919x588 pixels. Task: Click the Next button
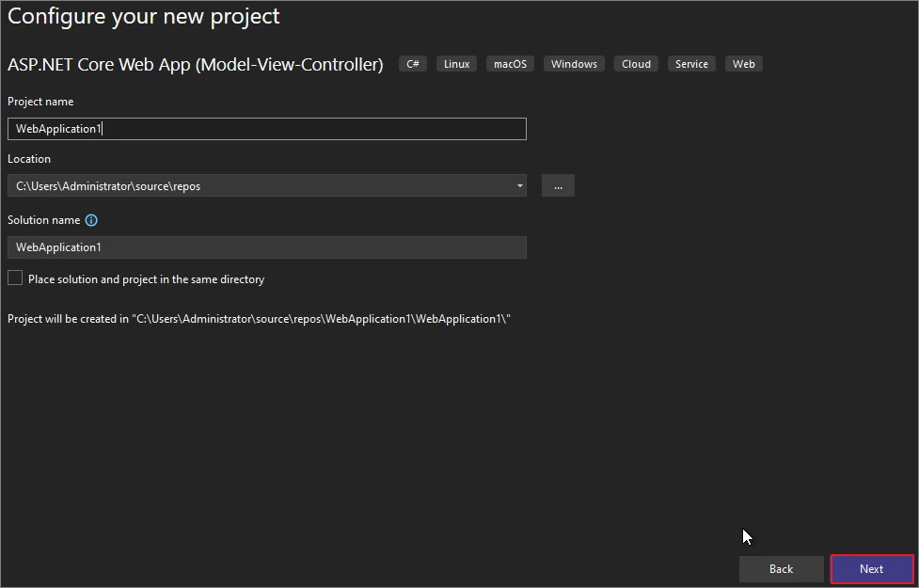872,568
